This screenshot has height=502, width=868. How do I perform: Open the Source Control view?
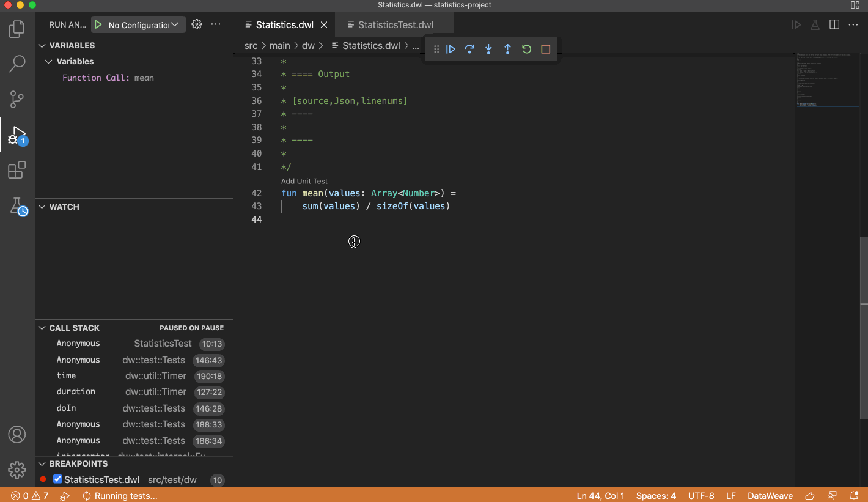point(17,99)
